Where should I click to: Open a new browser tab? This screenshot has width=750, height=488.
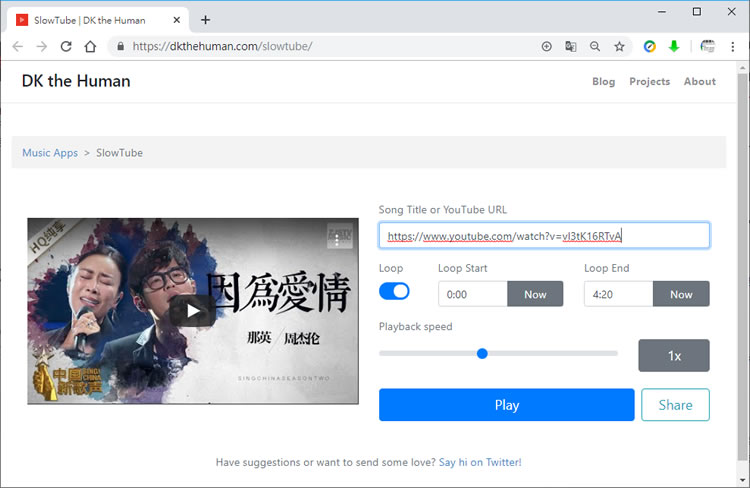[x=205, y=20]
